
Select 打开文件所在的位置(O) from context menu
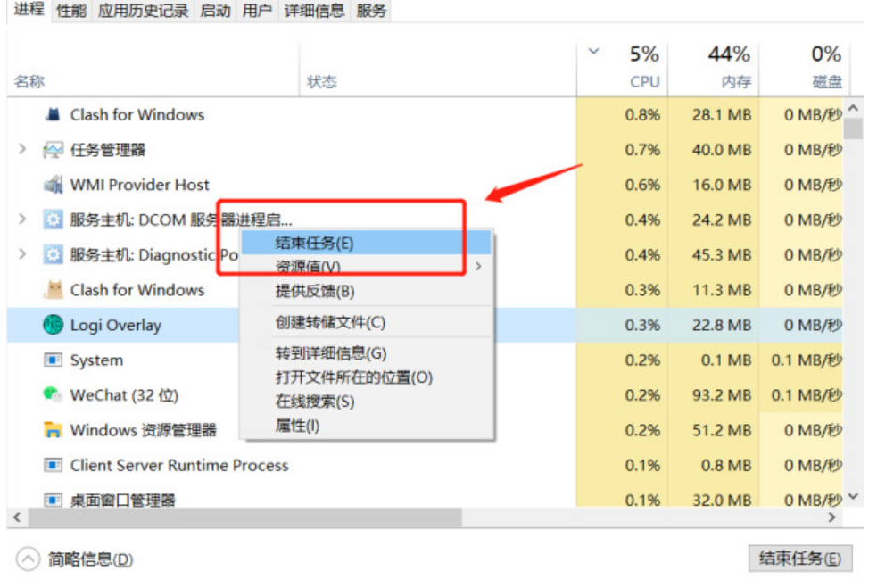pos(353,377)
